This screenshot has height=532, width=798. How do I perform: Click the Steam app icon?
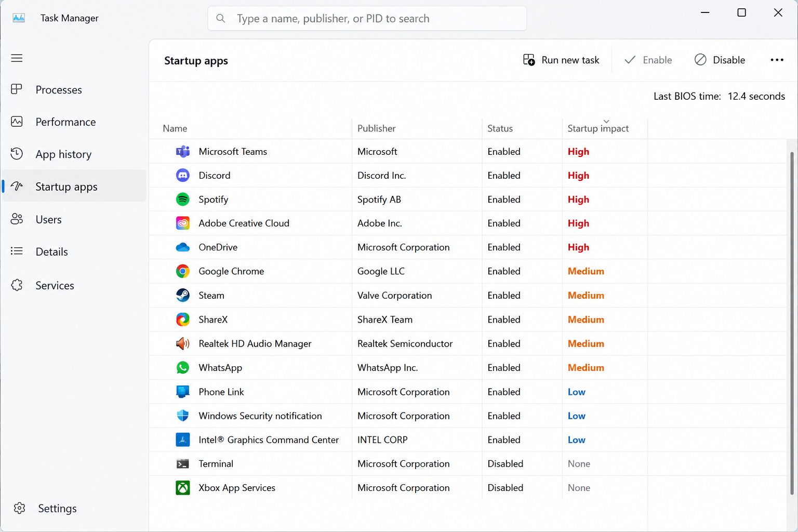coord(183,295)
